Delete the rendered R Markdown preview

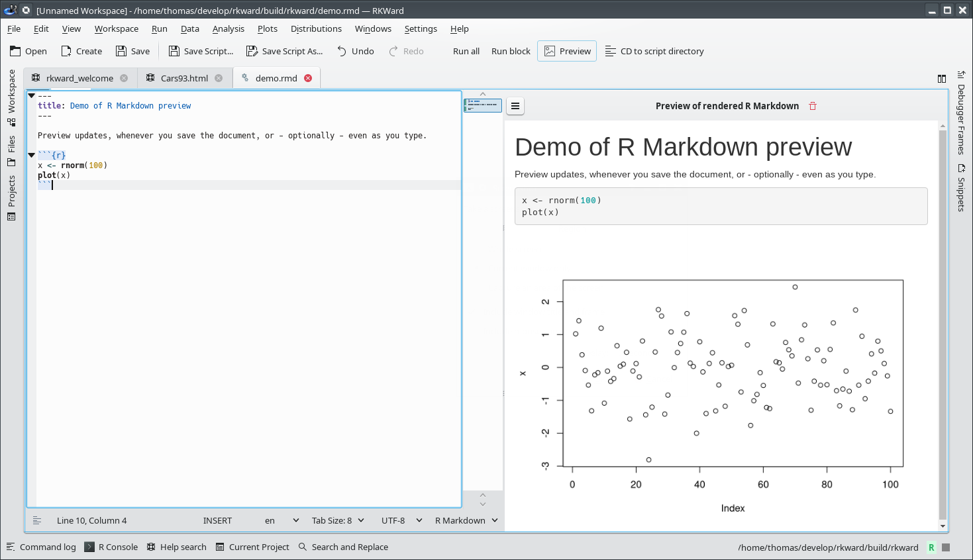tap(813, 106)
